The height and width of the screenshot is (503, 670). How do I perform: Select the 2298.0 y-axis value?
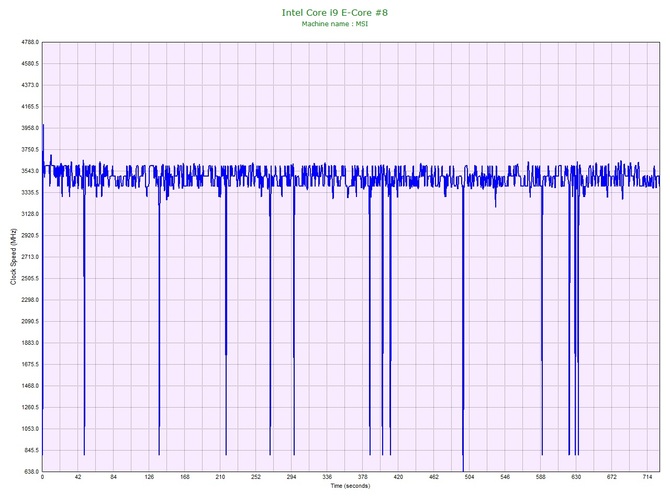coord(30,300)
